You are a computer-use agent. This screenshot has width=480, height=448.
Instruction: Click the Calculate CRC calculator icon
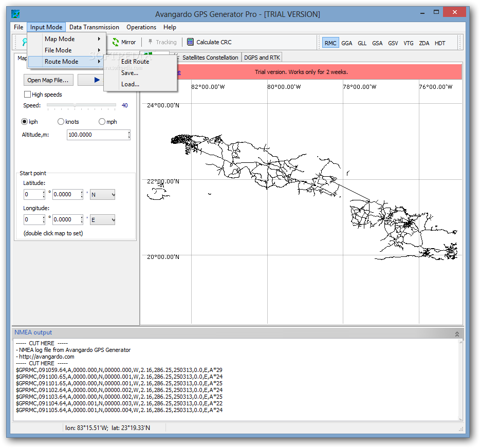pyautogui.click(x=190, y=42)
